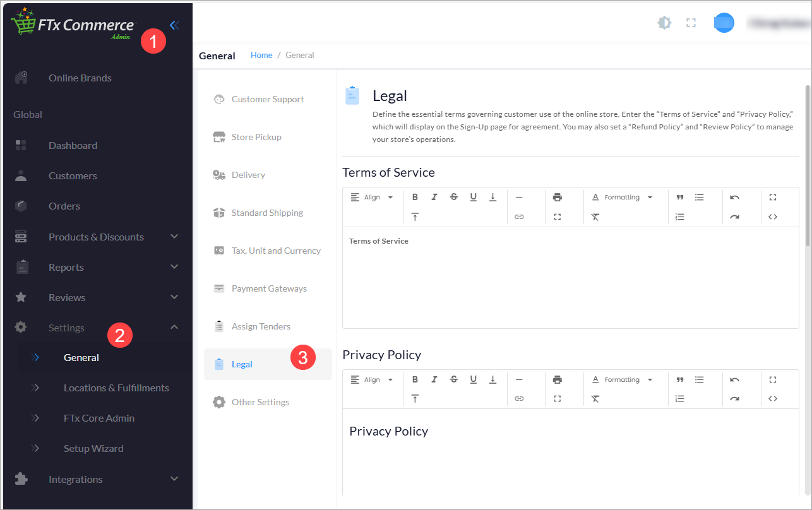Open Formatting dropdown in Privacy Policy toolbar
812x510 pixels.
pos(622,379)
